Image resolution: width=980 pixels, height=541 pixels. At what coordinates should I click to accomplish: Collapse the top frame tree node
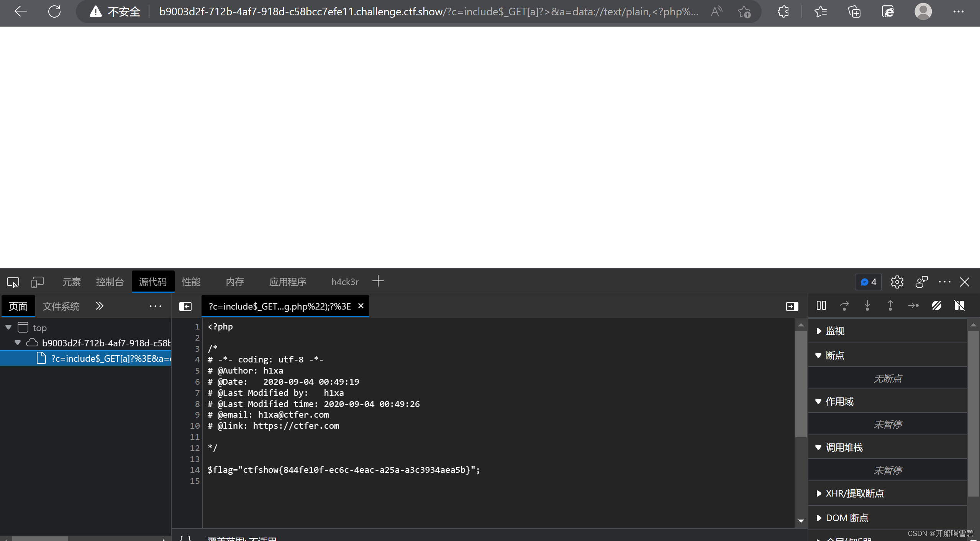(8, 328)
